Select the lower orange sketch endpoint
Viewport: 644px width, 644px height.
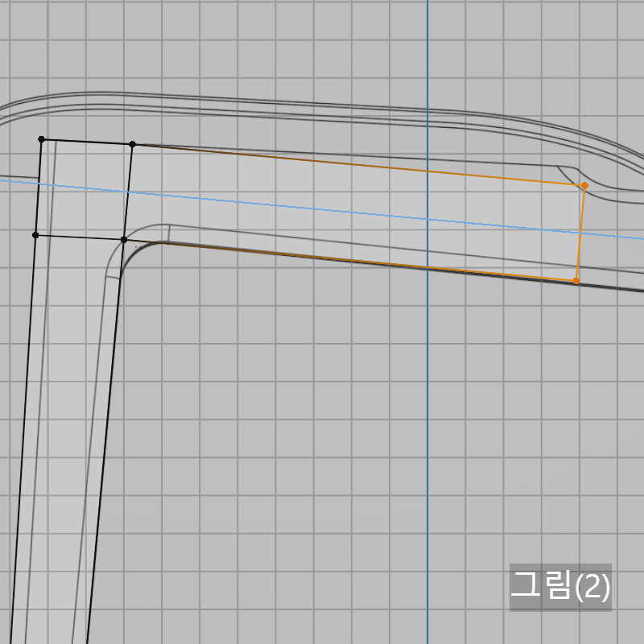click(x=576, y=281)
